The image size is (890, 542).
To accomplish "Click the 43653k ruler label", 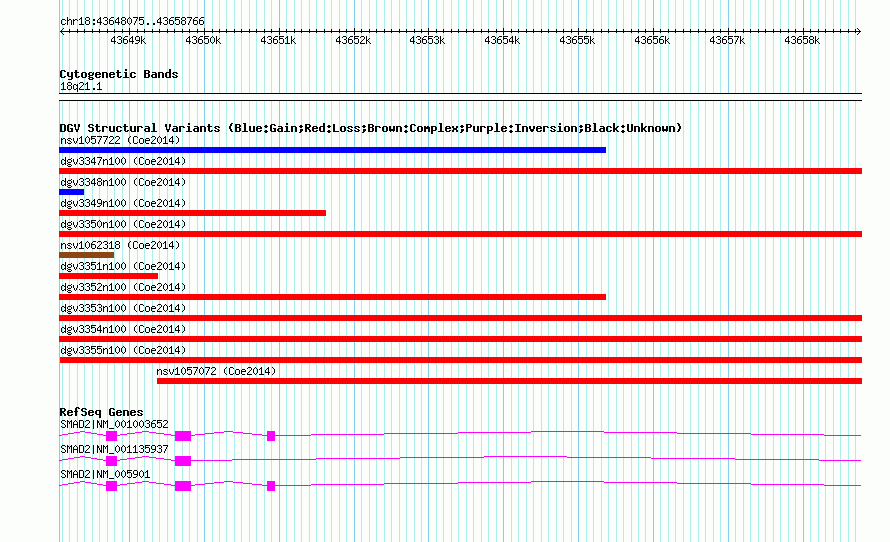I will tap(427, 40).
